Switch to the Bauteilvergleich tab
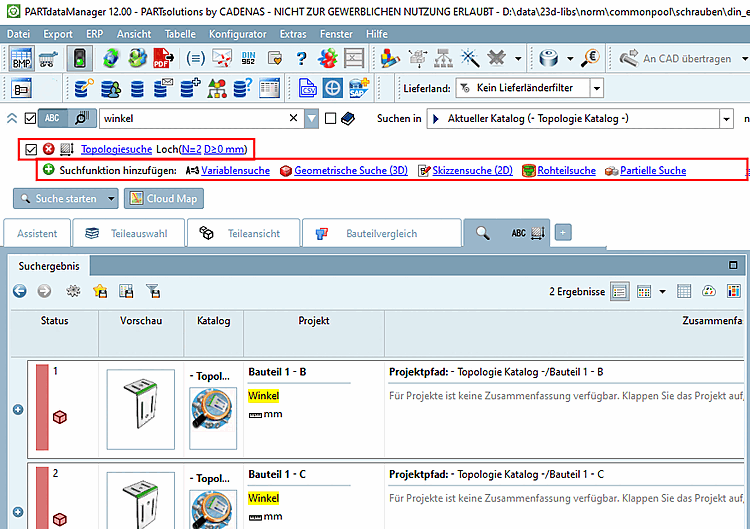The width and height of the screenshot is (750, 529). [x=381, y=233]
